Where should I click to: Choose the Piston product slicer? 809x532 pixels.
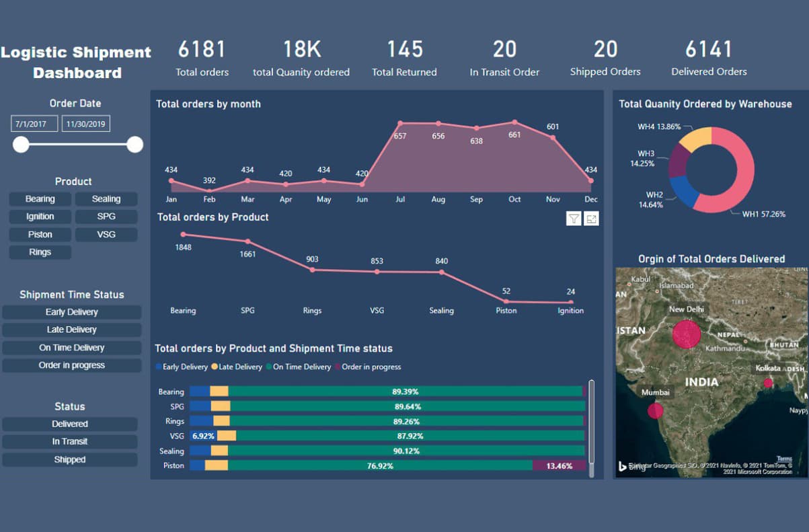40,235
